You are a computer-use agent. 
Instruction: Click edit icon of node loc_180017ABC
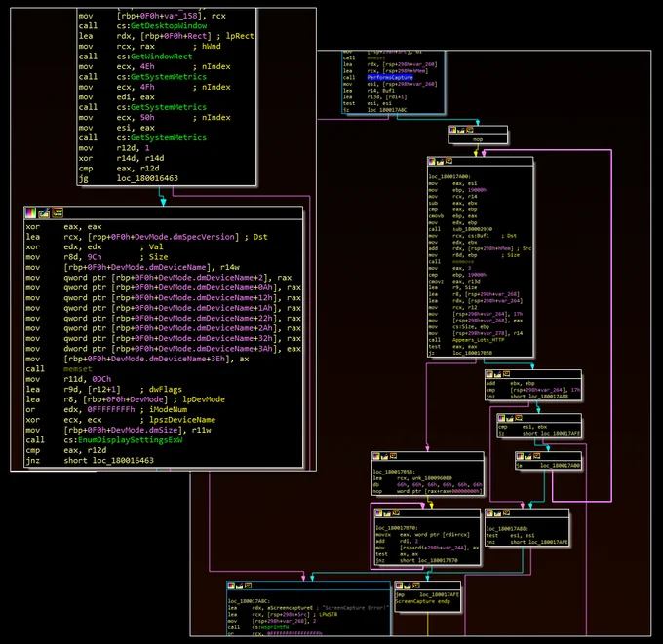(240, 586)
